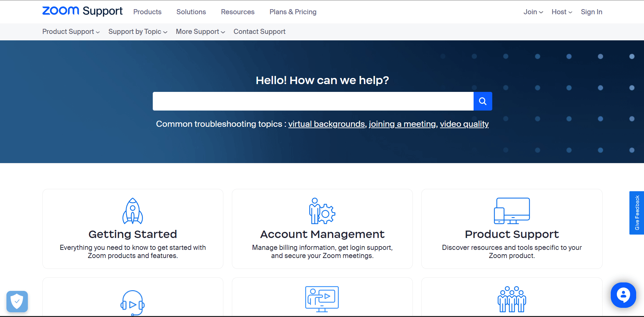Click into the help search field
Screen dimensions: 644x317
pyautogui.click(x=313, y=101)
